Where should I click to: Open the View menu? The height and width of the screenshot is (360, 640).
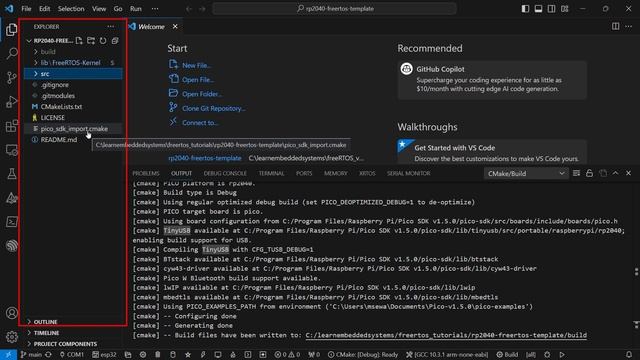click(x=99, y=9)
